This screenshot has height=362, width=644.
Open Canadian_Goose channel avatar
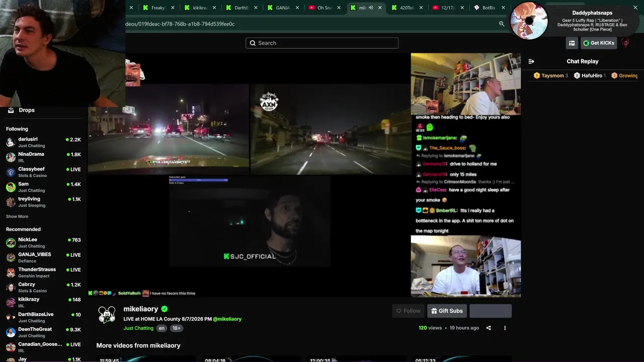11,347
